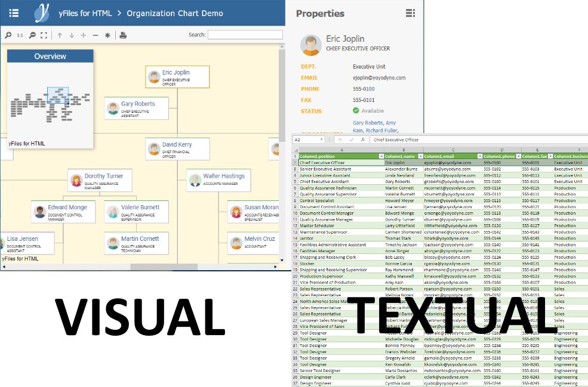588x387 pixels.
Task: Select the Martin Cornett node in chart
Action: [137, 243]
